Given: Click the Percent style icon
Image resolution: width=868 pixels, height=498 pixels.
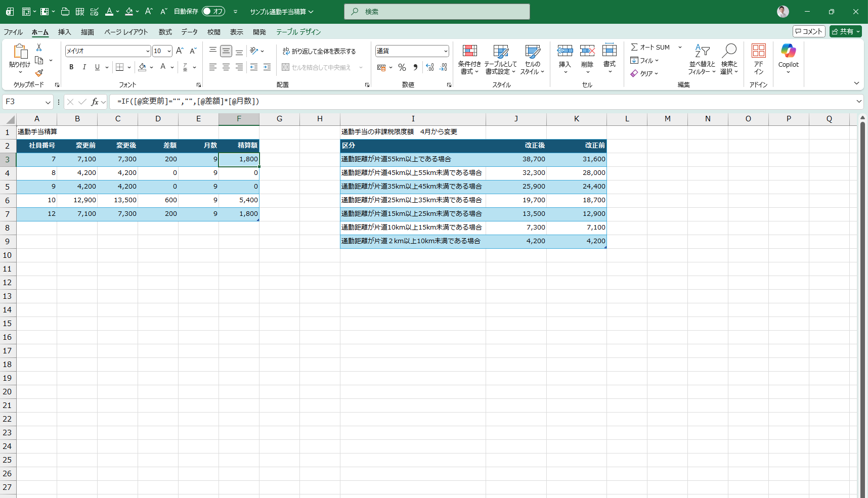Looking at the screenshot, I should [x=402, y=67].
